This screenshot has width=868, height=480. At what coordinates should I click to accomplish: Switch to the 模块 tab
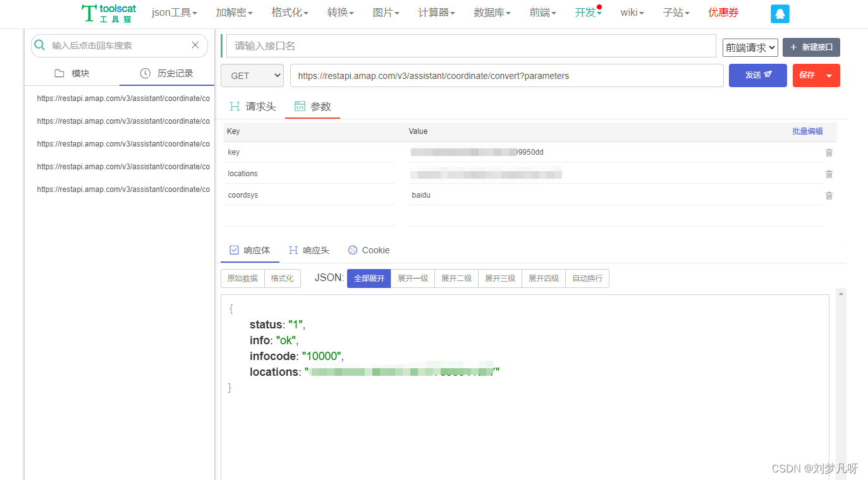click(x=72, y=73)
